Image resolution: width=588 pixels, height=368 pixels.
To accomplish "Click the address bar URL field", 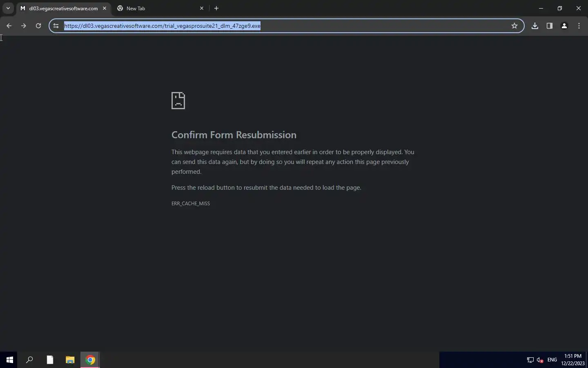I will 286,26.
